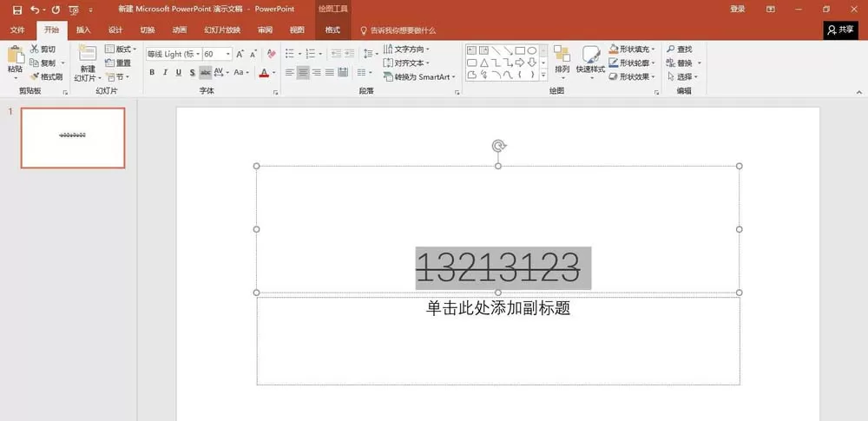
Task: Open Shape Fill (形状填充) dropdown
Action: (632, 49)
